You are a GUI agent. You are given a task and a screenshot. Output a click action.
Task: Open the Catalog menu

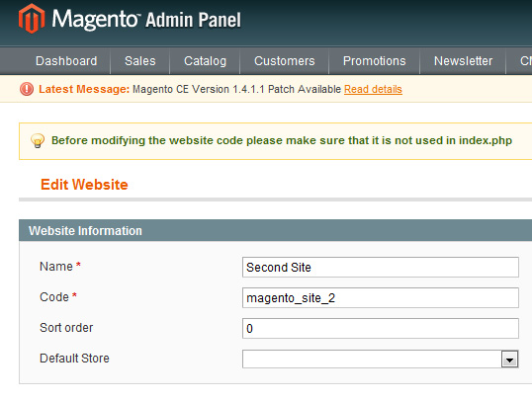pos(205,61)
